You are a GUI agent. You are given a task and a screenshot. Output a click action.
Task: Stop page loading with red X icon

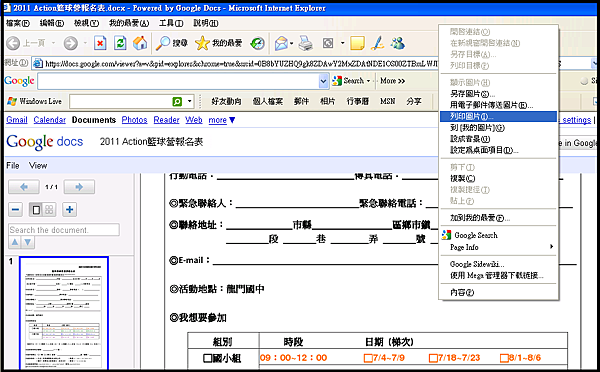tap(100, 43)
